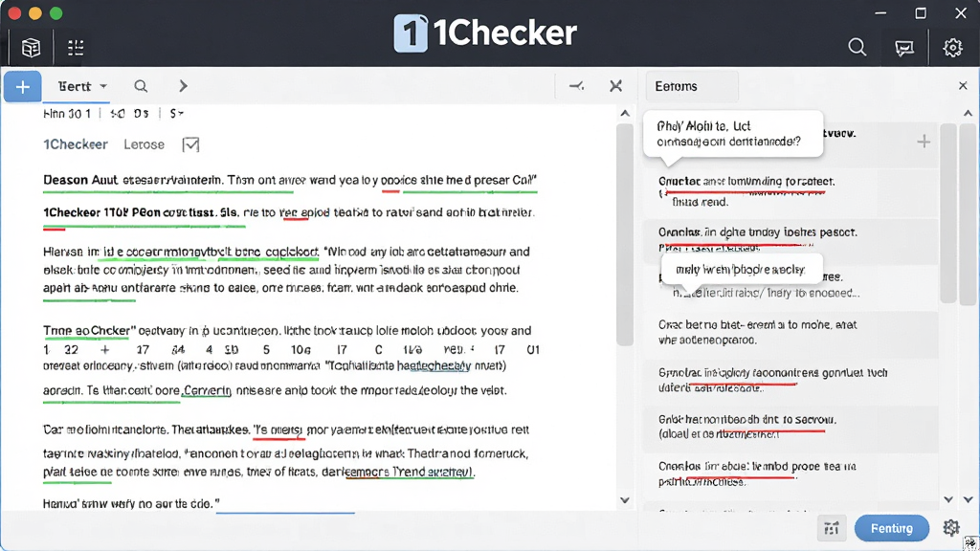This screenshot has width=980, height=551.
Task: Click the underlined word 'Cerverin' in document
Action: 207,390
